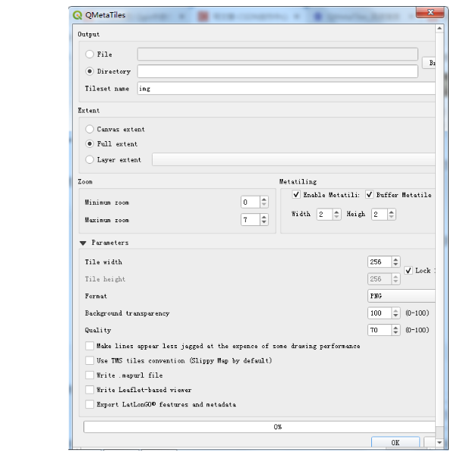Choose Canvas extent radio option
The width and height of the screenshot is (476, 468).
coord(90,129)
